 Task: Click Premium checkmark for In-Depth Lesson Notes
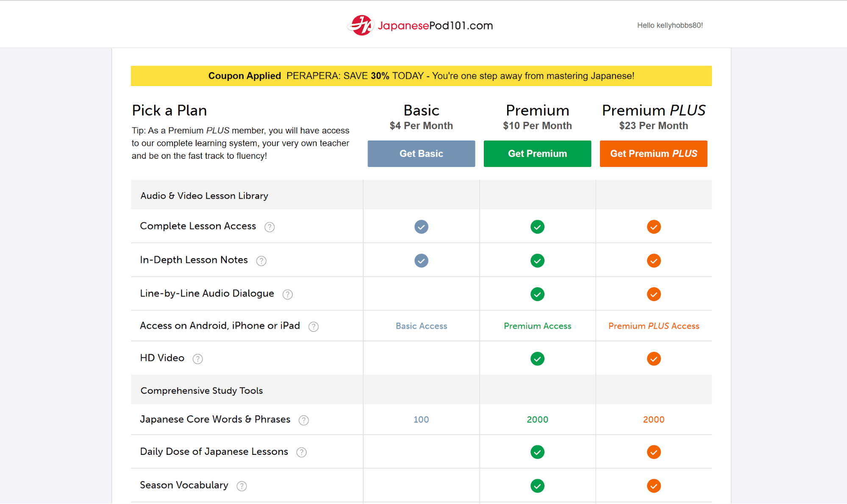tap(537, 260)
